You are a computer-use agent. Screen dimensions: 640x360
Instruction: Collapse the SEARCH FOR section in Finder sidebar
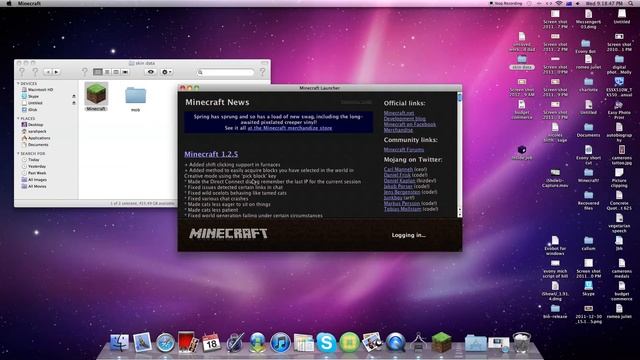coord(18,153)
